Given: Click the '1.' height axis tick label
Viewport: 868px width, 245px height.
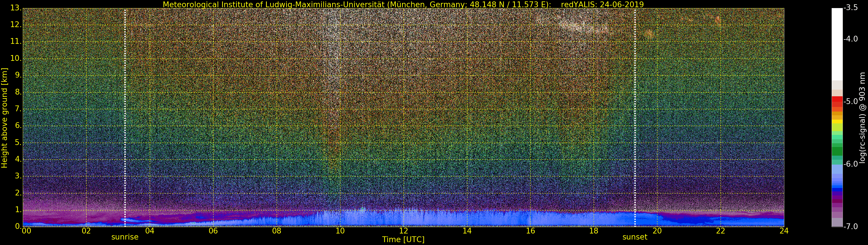Looking at the screenshot, I should tap(18, 210).
